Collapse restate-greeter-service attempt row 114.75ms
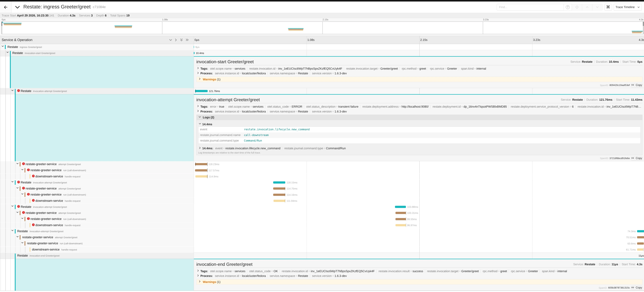The image size is (644, 292). click(x=18, y=188)
